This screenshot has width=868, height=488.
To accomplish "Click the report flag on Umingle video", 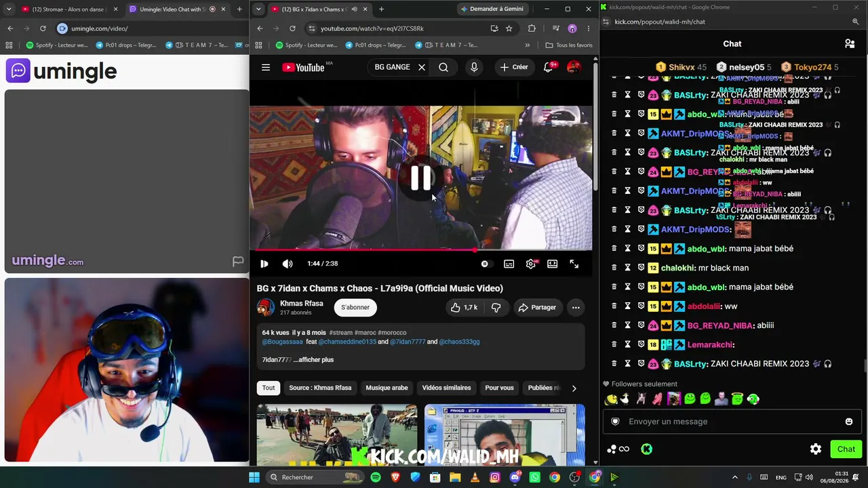I will pyautogui.click(x=238, y=261).
